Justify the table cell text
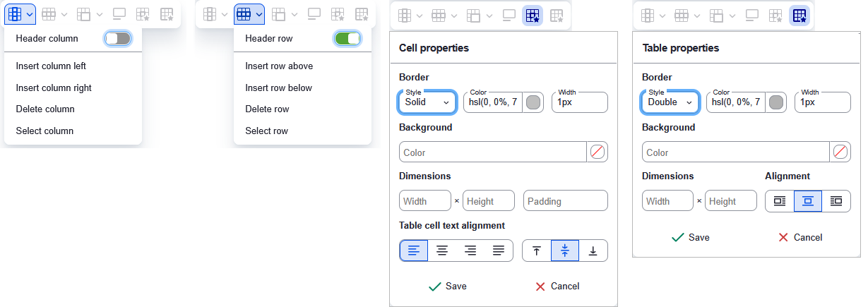 [x=499, y=251]
